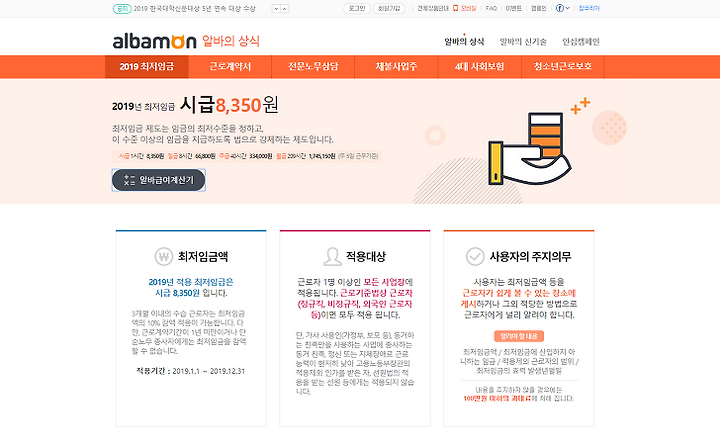Switch to the 4대 사회보험 tab

pos(479,67)
